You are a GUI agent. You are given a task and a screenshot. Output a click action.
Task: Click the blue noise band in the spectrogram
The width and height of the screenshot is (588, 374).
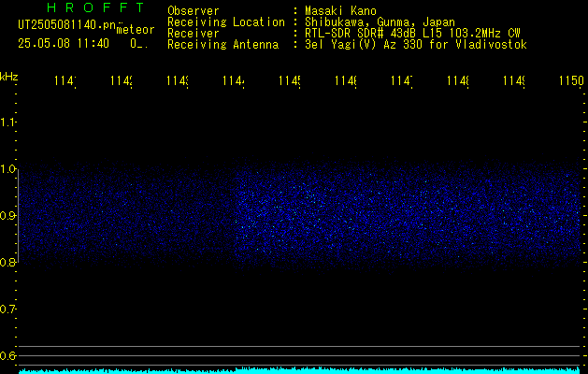(x=300, y=214)
